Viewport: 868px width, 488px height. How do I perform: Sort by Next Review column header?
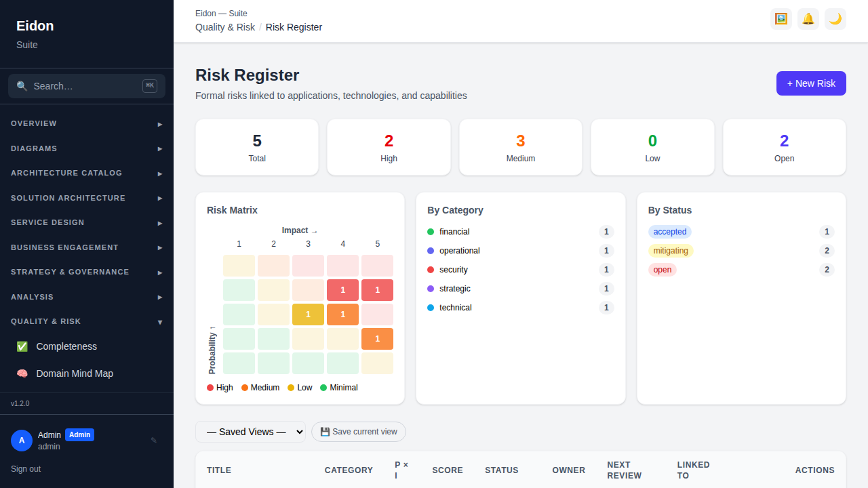point(625,470)
